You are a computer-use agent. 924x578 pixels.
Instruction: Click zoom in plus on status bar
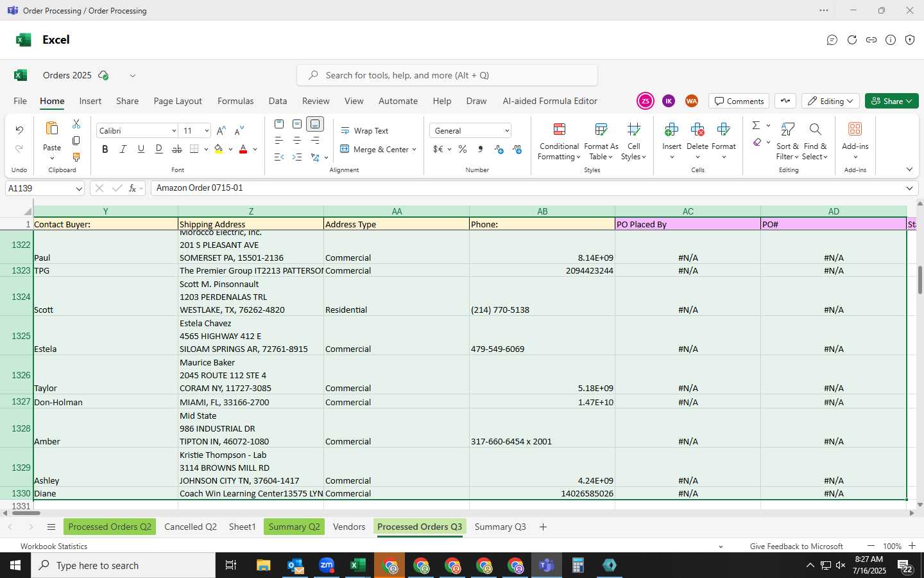[x=912, y=546]
